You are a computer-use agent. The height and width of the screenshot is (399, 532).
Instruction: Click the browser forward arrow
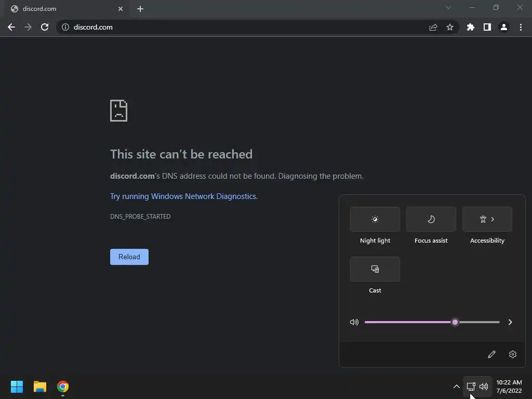click(28, 27)
